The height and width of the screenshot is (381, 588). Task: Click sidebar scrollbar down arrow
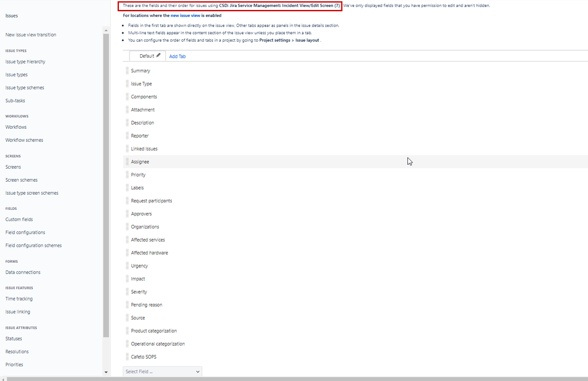pyautogui.click(x=106, y=372)
